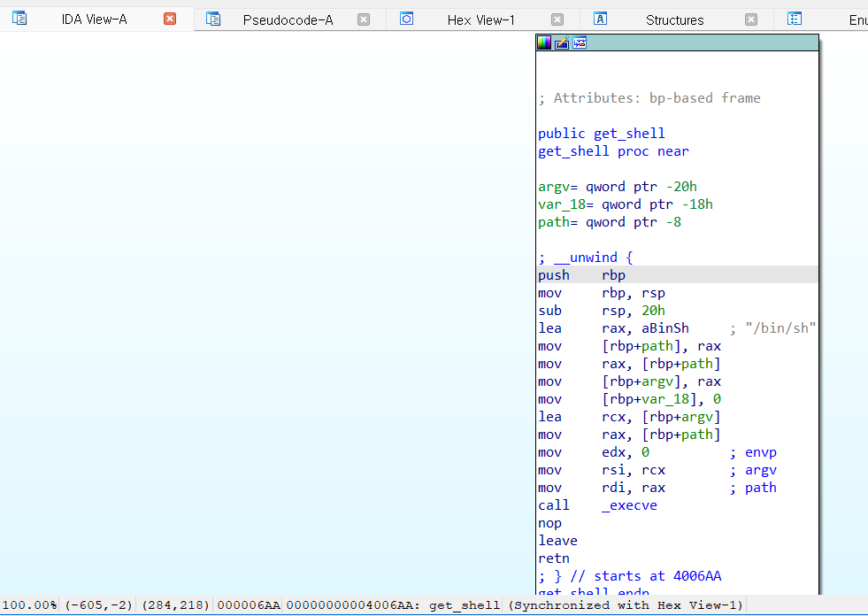Image resolution: width=868 pixels, height=616 pixels.
Task: Select 'mov rdi, rax' path line
Action: [x=657, y=488]
